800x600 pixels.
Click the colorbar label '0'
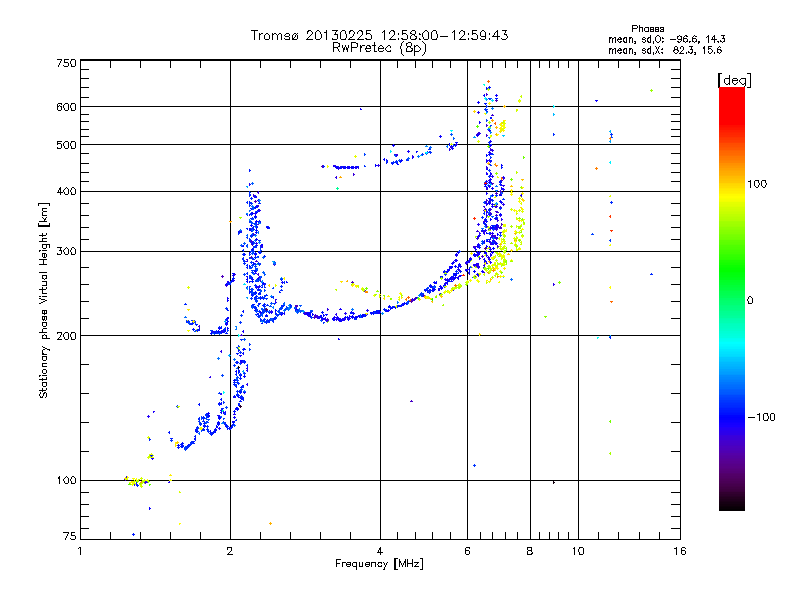point(750,301)
